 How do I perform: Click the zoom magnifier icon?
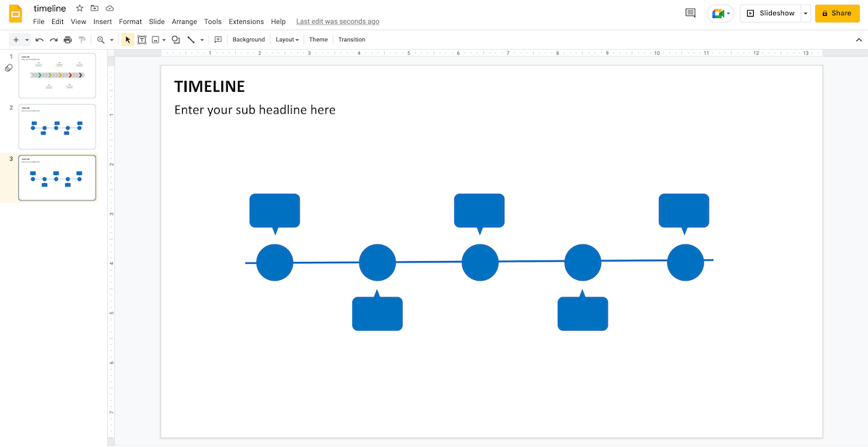(x=101, y=40)
